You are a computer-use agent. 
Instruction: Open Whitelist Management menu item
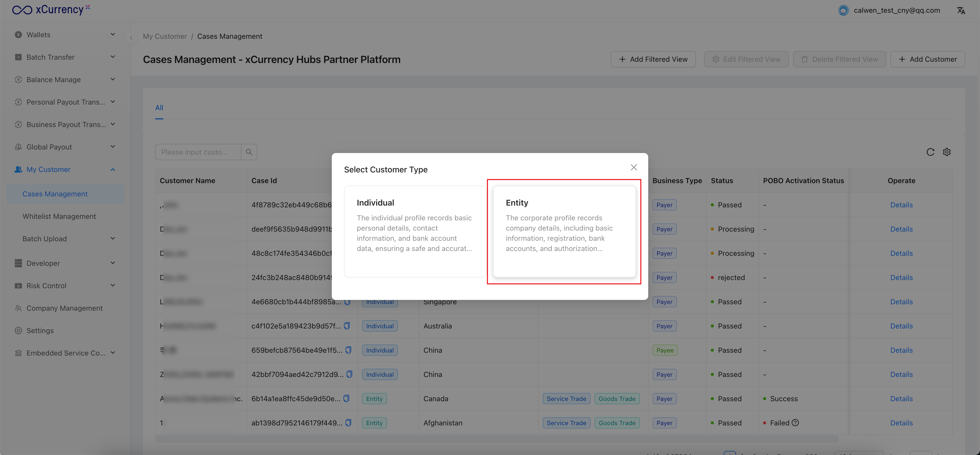[59, 216]
